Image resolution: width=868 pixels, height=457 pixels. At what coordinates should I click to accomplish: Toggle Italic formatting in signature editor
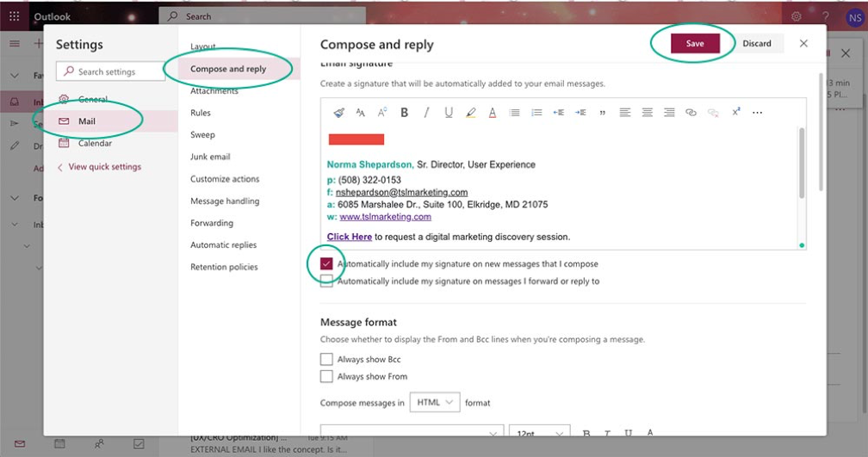click(x=426, y=112)
